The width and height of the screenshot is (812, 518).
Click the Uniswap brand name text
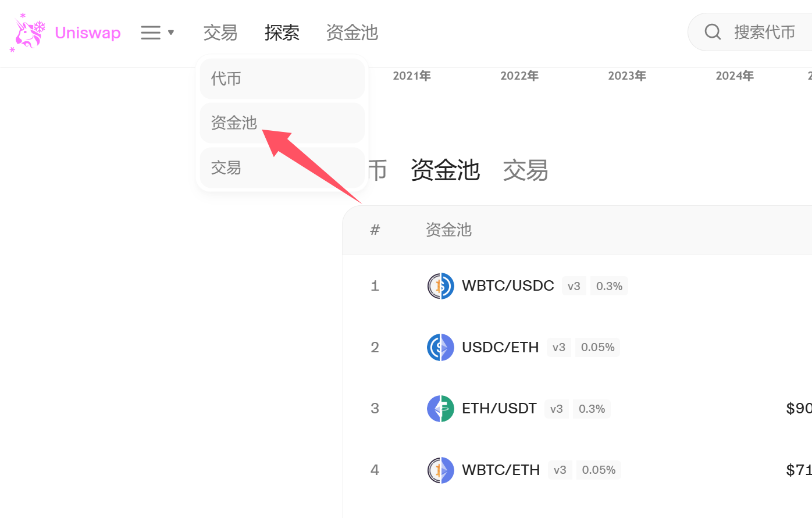click(88, 33)
